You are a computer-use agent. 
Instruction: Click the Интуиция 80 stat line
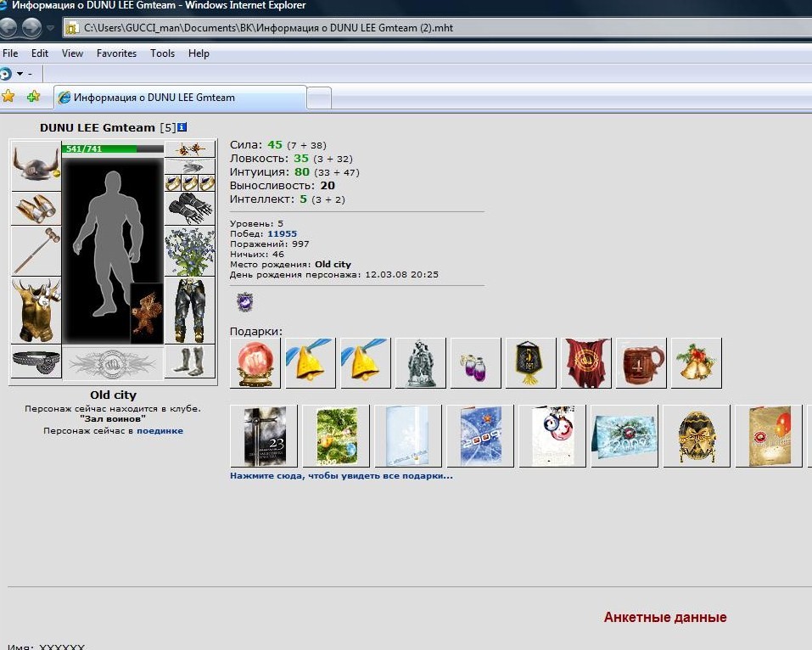pyautogui.click(x=294, y=172)
